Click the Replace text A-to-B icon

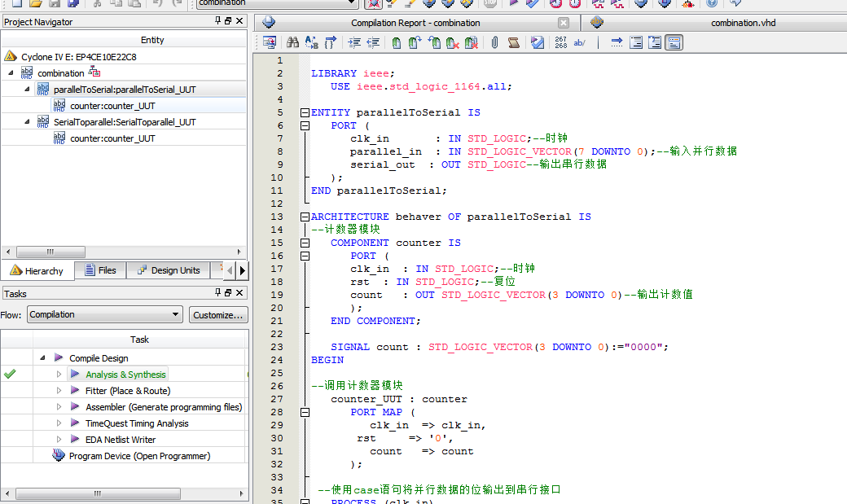312,42
